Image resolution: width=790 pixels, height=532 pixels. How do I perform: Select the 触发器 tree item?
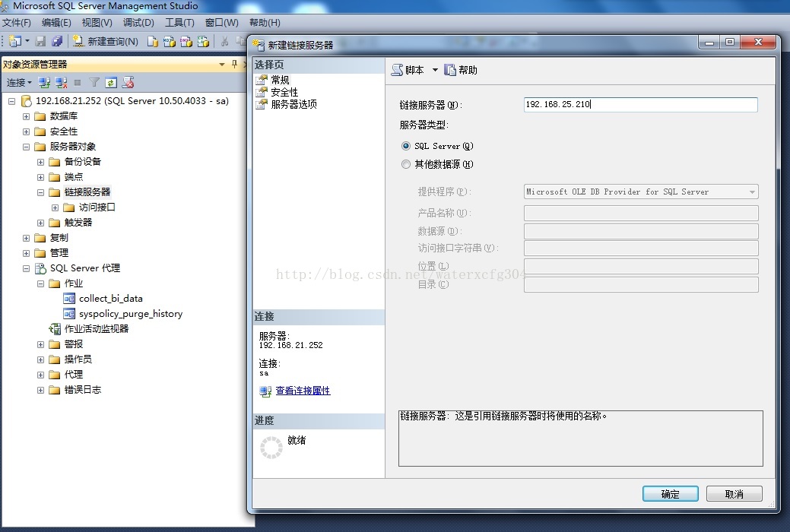(78, 222)
